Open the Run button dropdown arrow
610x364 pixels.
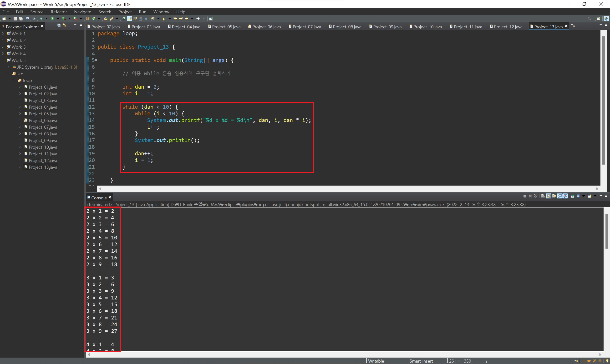tap(58, 19)
